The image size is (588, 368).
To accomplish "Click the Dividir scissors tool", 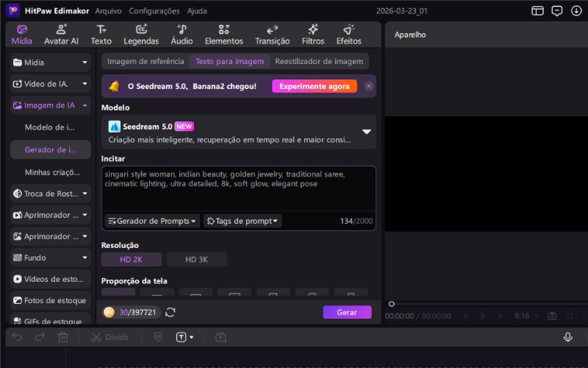I will [110, 337].
